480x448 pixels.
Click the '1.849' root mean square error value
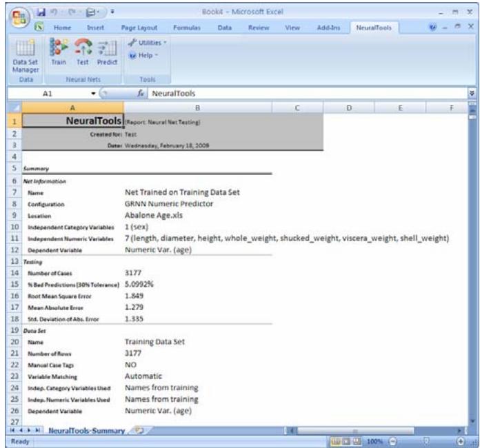(x=134, y=296)
